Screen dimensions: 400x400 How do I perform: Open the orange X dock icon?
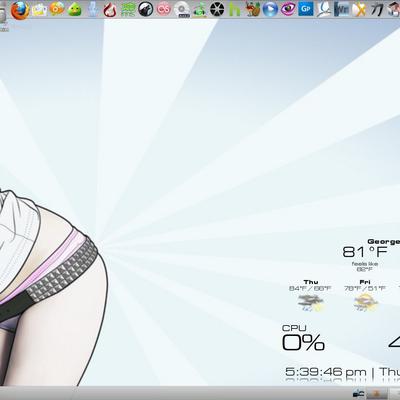tap(359, 9)
